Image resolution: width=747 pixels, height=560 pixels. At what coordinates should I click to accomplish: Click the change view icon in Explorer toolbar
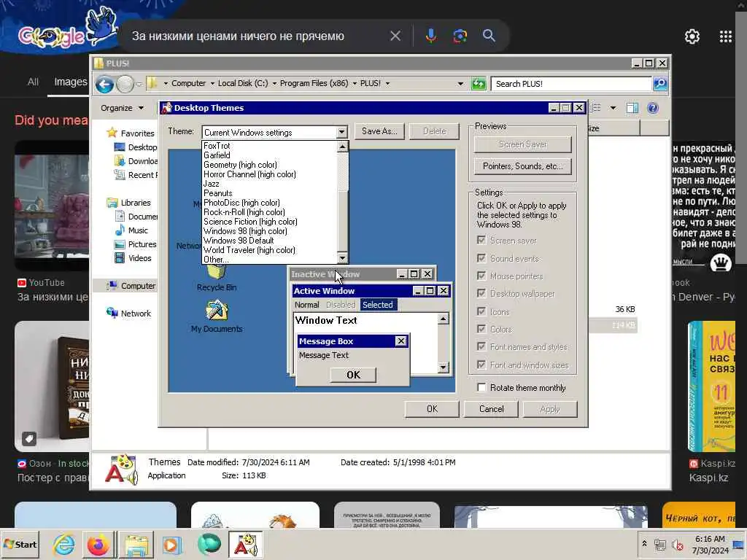tap(595, 108)
